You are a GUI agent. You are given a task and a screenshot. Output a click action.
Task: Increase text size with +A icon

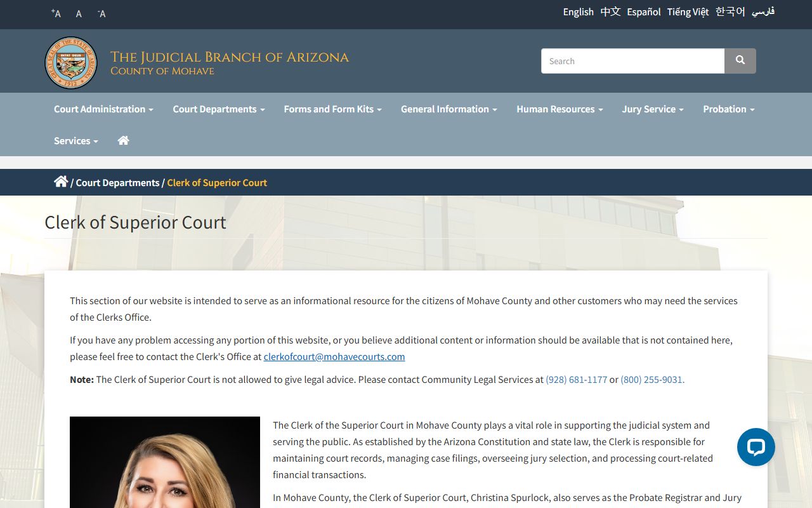pos(56,13)
